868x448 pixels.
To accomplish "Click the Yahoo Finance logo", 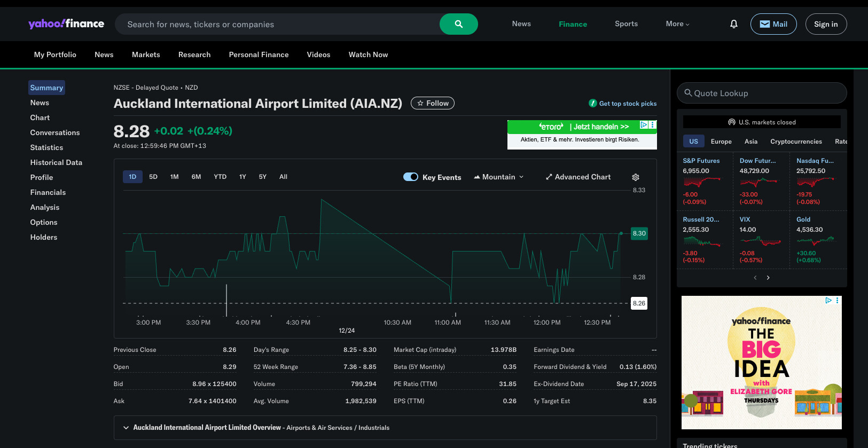I will (66, 24).
